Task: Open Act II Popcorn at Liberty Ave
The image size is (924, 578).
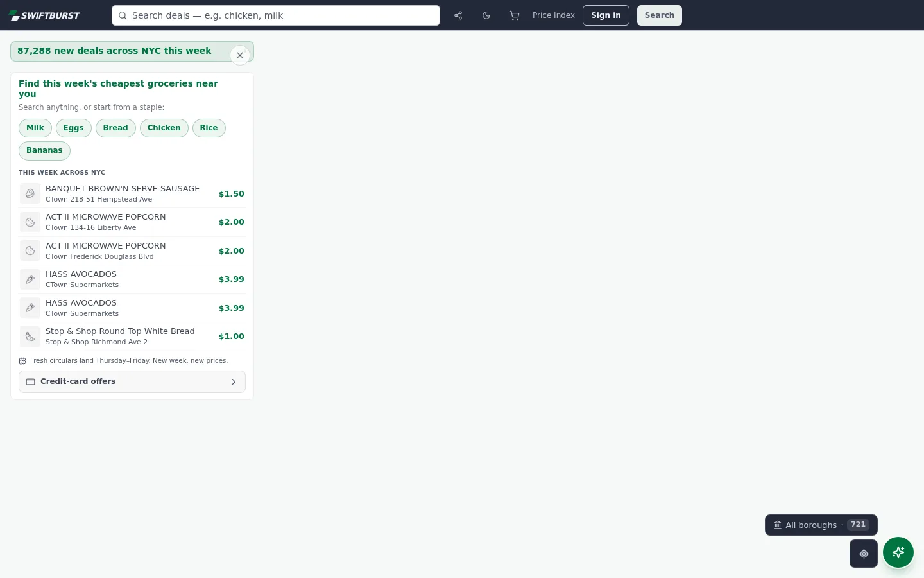Action: (132, 222)
